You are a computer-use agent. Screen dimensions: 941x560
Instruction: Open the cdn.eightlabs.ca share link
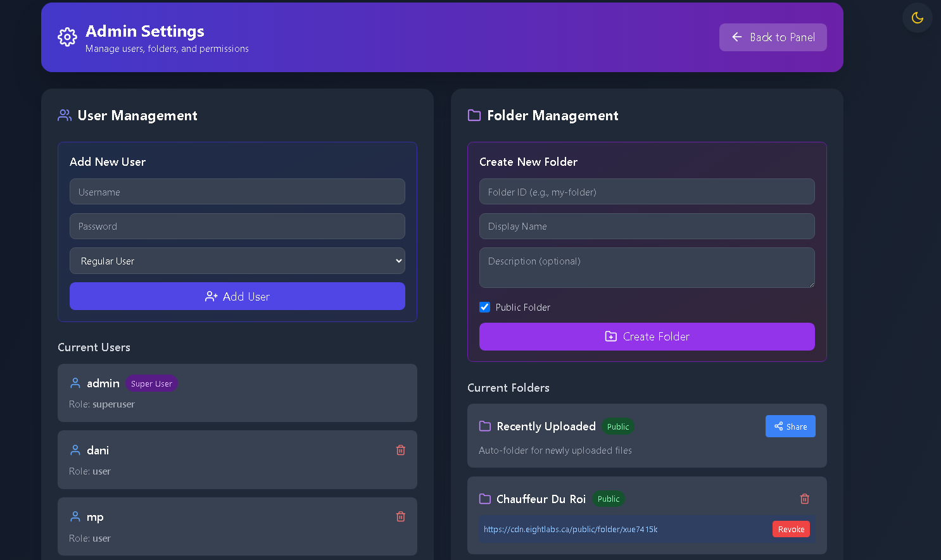tap(571, 529)
